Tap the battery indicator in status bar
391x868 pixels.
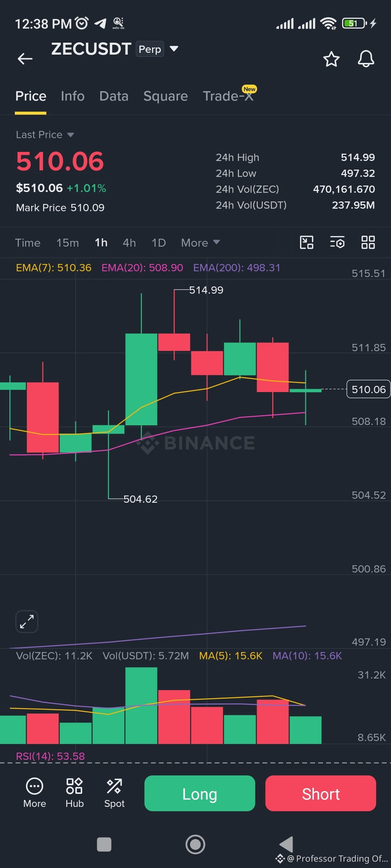coord(354,24)
